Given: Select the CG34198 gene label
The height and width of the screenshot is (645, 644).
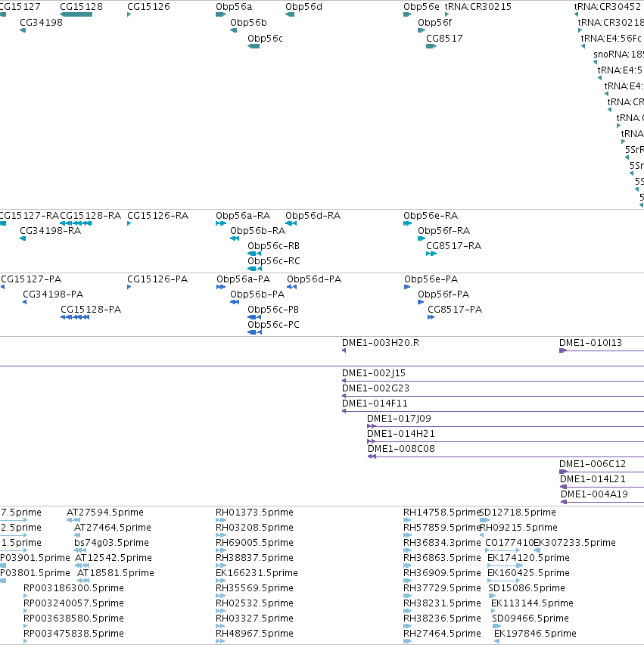Looking at the screenshot, I should point(41,23).
